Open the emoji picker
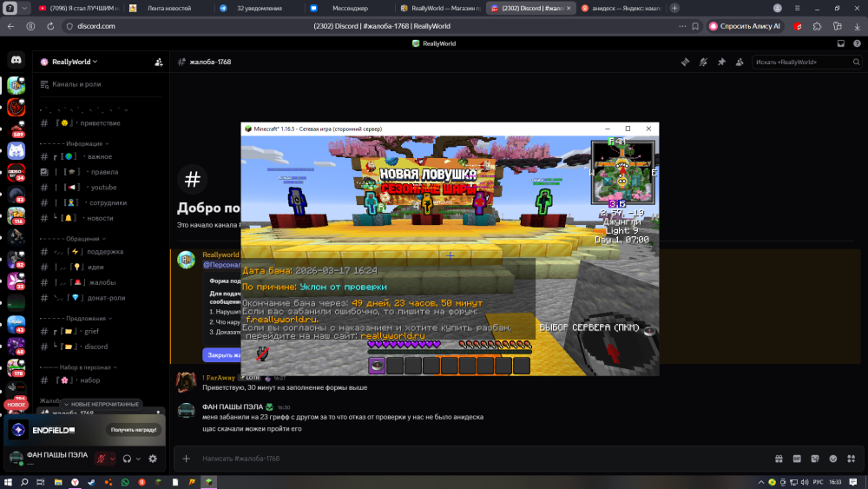Screen dimensions: 868x489 click(x=833, y=459)
